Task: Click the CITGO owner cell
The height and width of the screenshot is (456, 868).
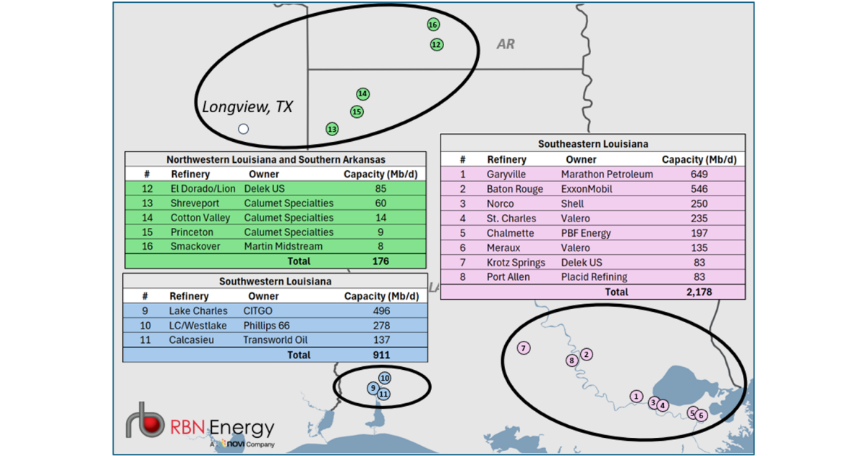Action: [x=258, y=311]
